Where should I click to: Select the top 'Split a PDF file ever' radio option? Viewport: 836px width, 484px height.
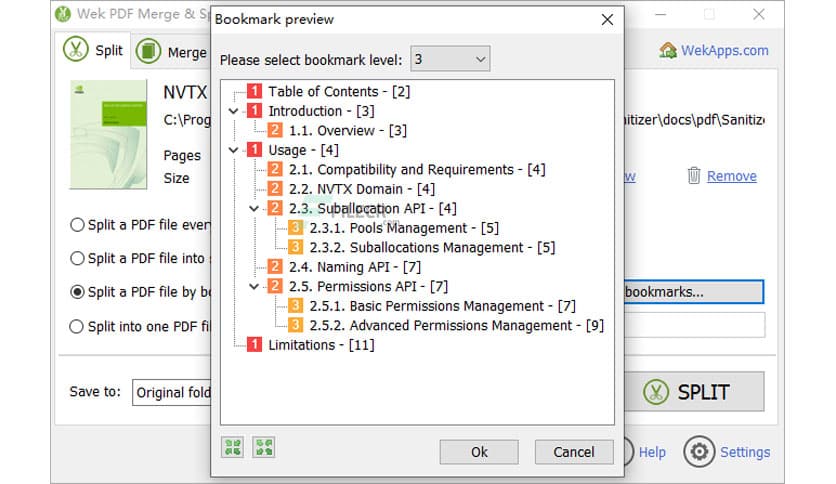click(77, 225)
